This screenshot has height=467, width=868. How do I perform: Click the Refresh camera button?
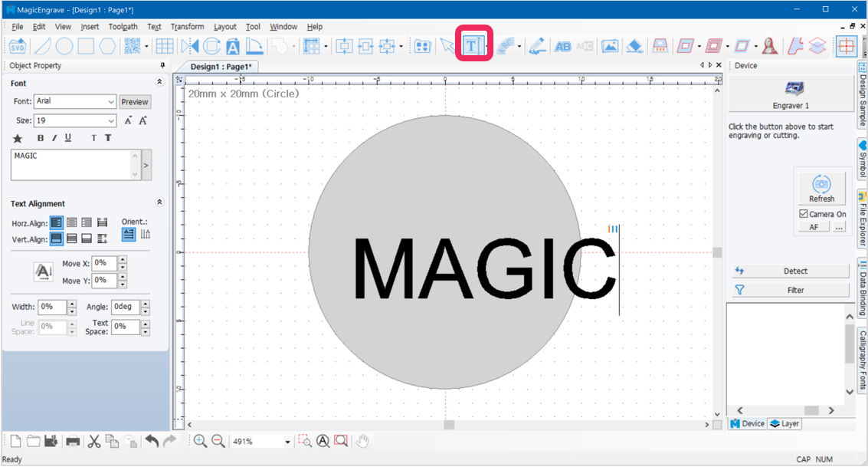click(821, 189)
